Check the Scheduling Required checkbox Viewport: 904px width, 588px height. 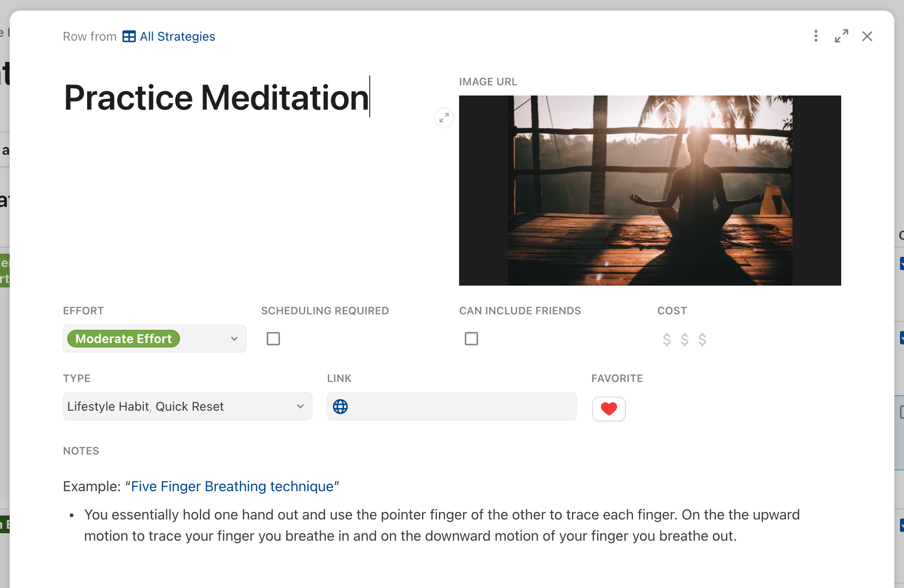[273, 339]
